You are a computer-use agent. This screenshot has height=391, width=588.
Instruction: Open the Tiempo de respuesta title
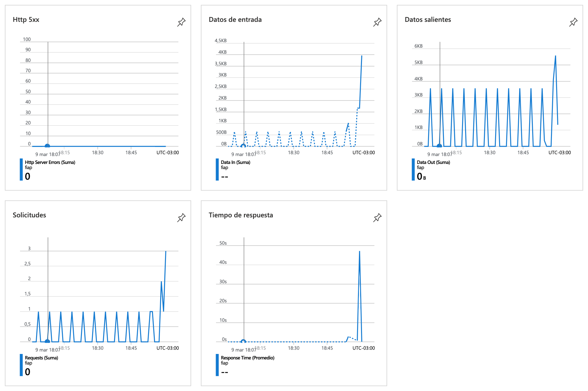(x=241, y=215)
